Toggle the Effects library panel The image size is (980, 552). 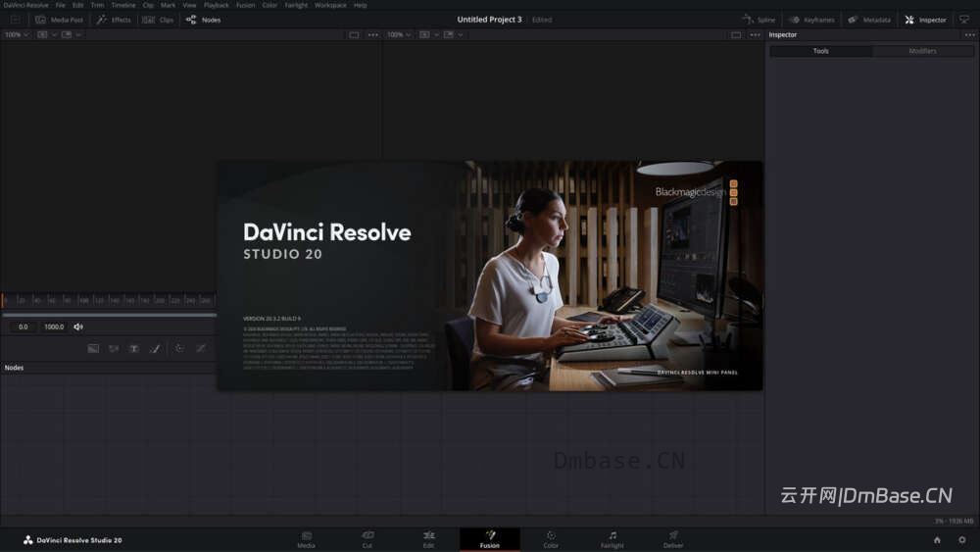(x=114, y=20)
